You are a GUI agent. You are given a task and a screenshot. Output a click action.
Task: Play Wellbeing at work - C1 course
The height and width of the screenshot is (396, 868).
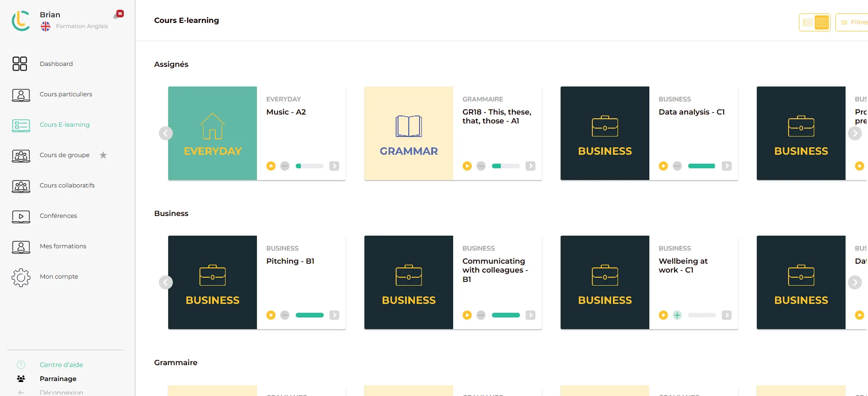[663, 315]
